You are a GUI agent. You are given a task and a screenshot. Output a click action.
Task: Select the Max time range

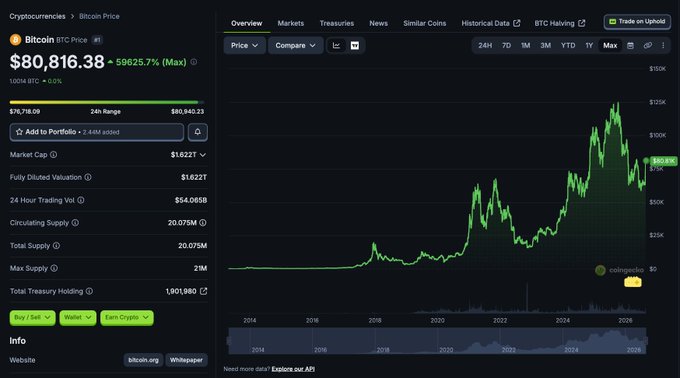[610, 46]
